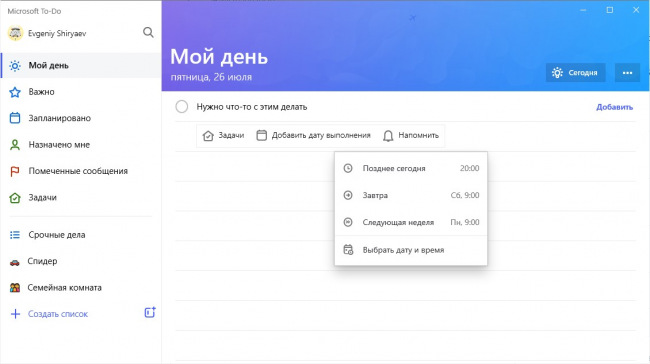
Task: Click the person icon for Назначено мне
Action: pos(15,145)
